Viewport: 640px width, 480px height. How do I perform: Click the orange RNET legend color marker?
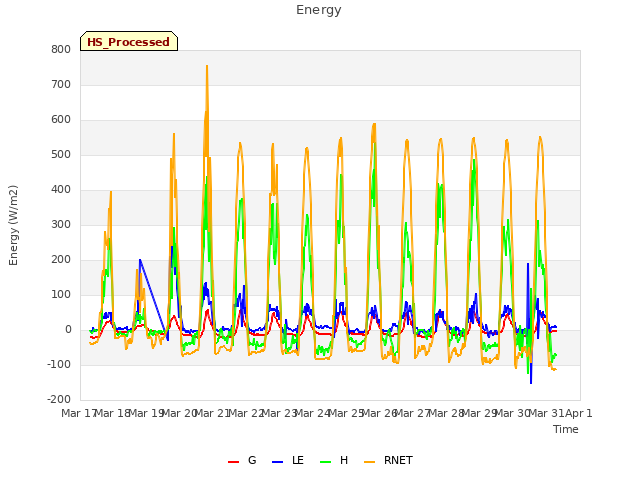click(x=369, y=462)
